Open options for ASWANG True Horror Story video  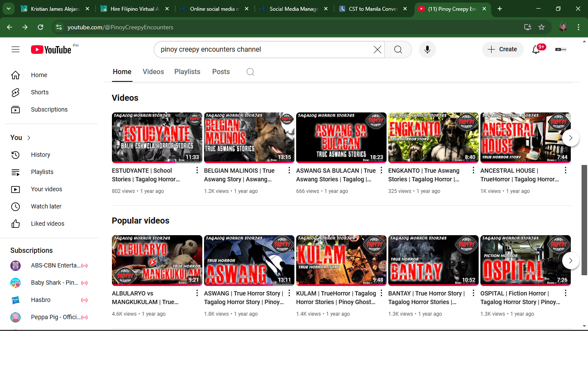pos(289,293)
